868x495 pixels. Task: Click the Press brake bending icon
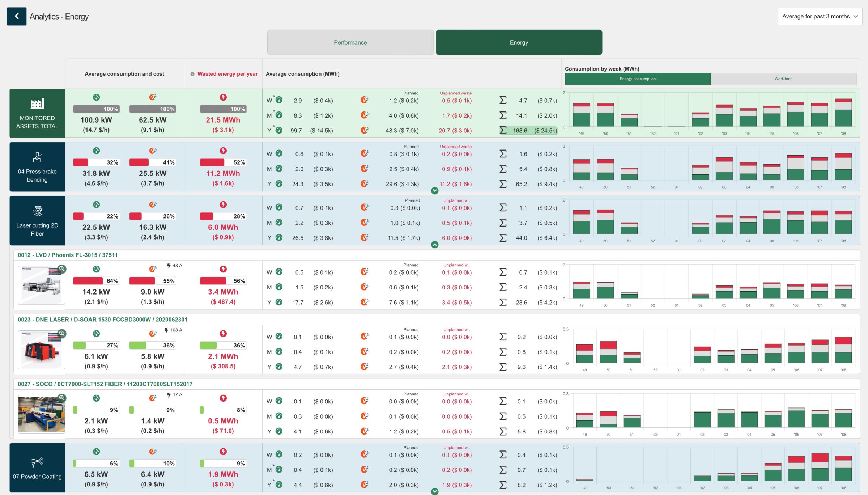pos(37,157)
